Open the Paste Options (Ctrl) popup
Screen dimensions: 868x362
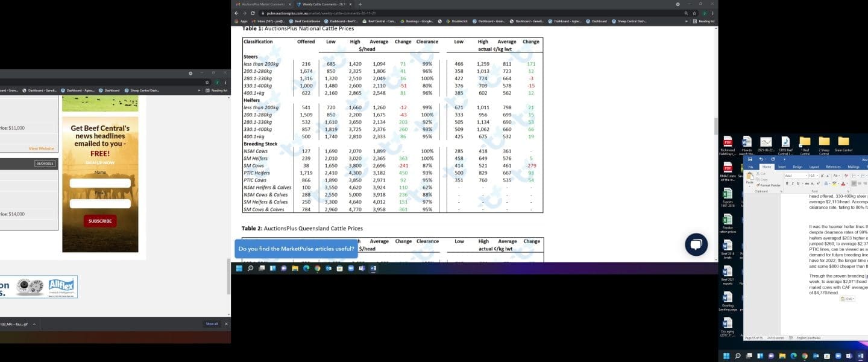tap(849, 299)
